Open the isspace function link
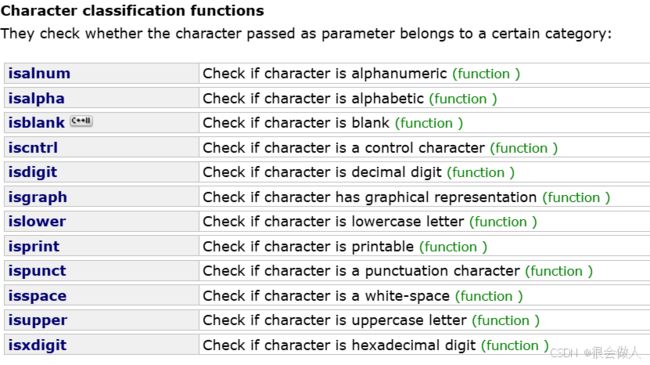 pos(37,296)
